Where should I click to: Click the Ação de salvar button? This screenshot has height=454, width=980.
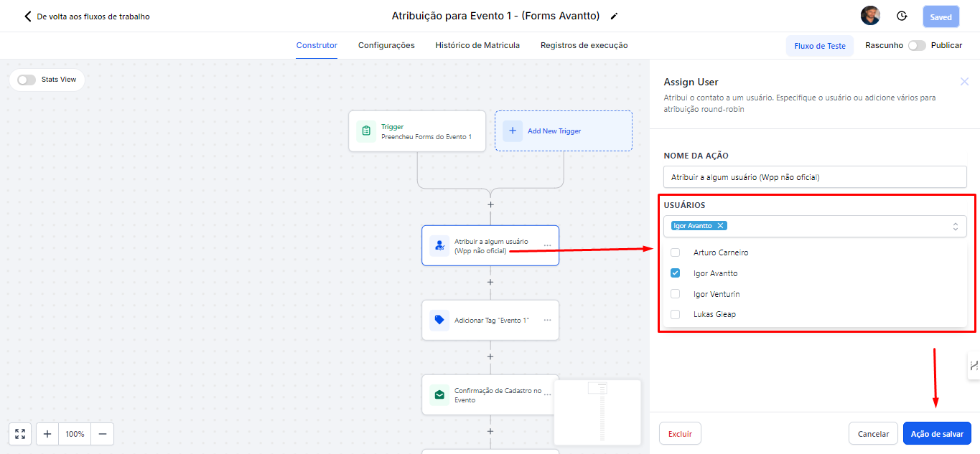pos(937,434)
